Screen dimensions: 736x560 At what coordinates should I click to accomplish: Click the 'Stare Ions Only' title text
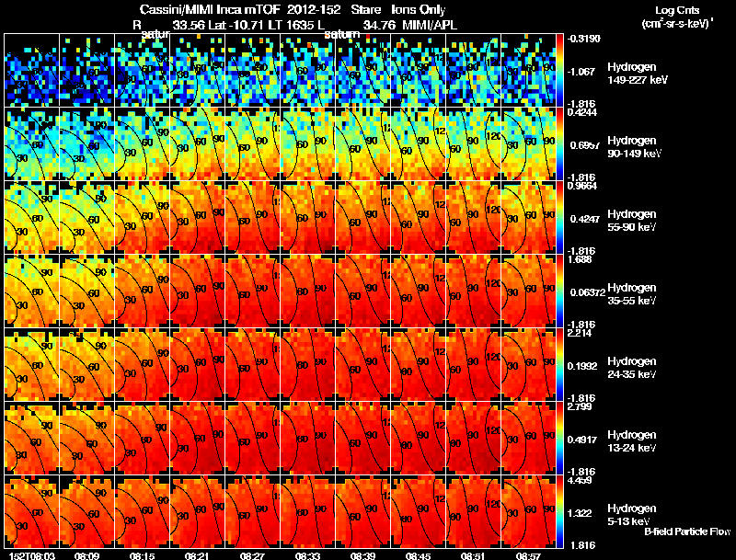[x=398, y=9]
